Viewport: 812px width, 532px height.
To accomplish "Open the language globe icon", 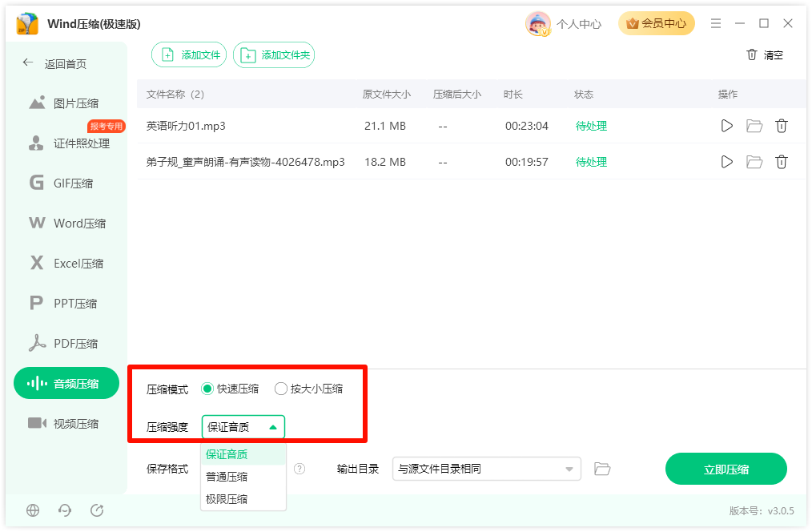I will tap(33, 510).
